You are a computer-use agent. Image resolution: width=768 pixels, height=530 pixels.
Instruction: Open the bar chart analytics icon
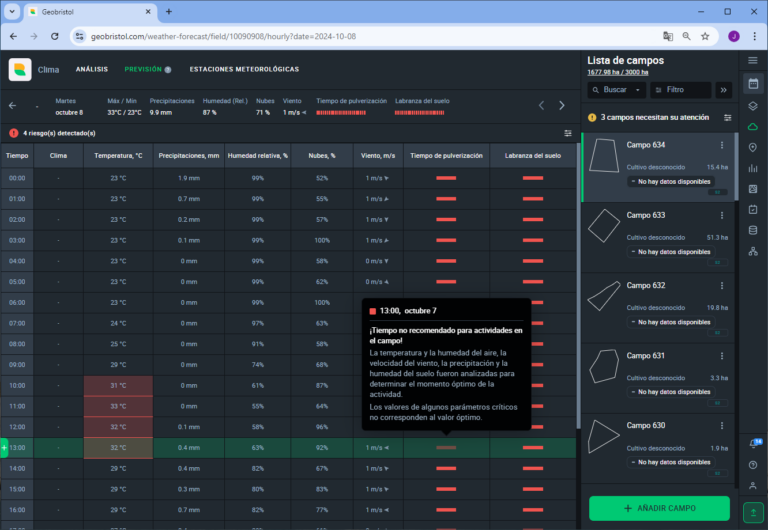(753, 168)
